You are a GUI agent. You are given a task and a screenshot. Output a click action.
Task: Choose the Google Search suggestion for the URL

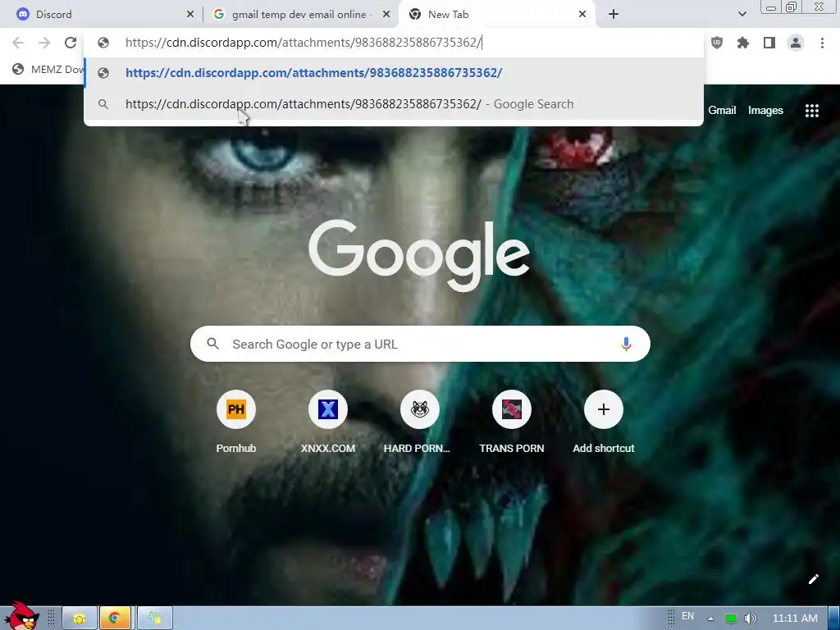point(394,104)
